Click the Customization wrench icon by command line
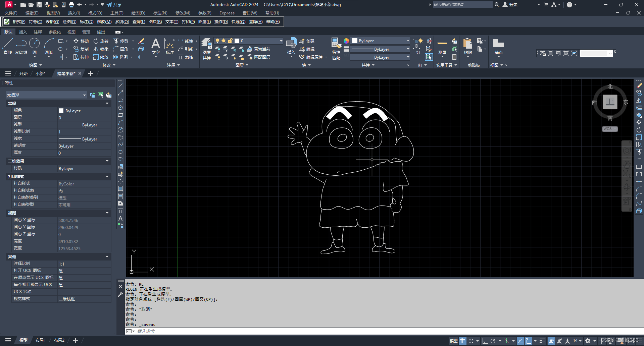 click(120, 294)
